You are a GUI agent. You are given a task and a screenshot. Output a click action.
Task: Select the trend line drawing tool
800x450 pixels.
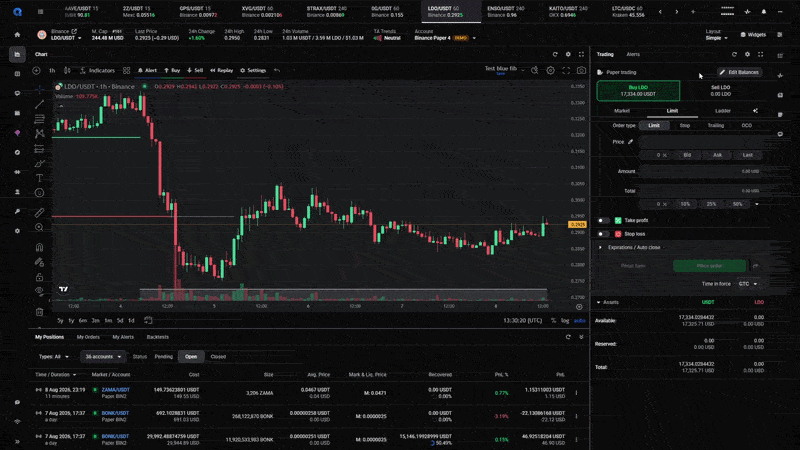click(x=39, y=105)
